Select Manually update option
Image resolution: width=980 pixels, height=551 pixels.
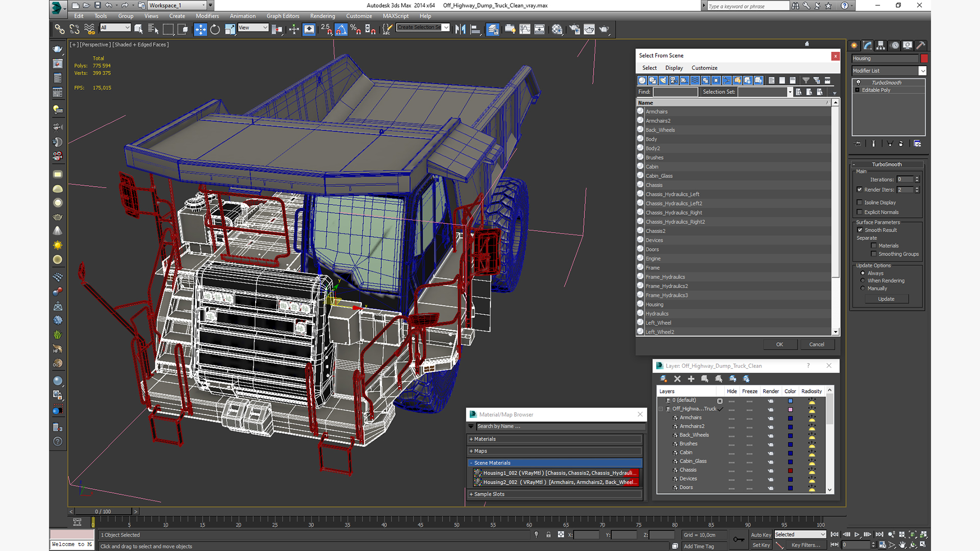coord(863,288)
